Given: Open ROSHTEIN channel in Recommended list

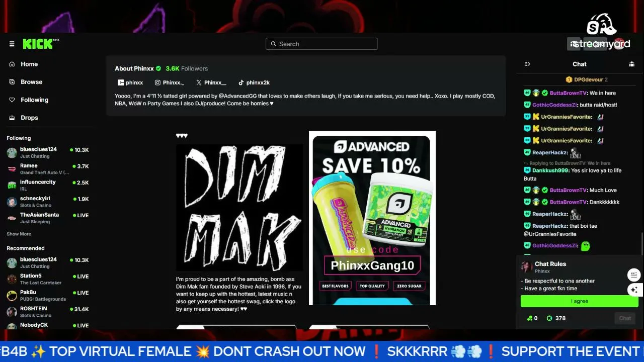Looking at the screenshot, I should [x=48, y=312].
